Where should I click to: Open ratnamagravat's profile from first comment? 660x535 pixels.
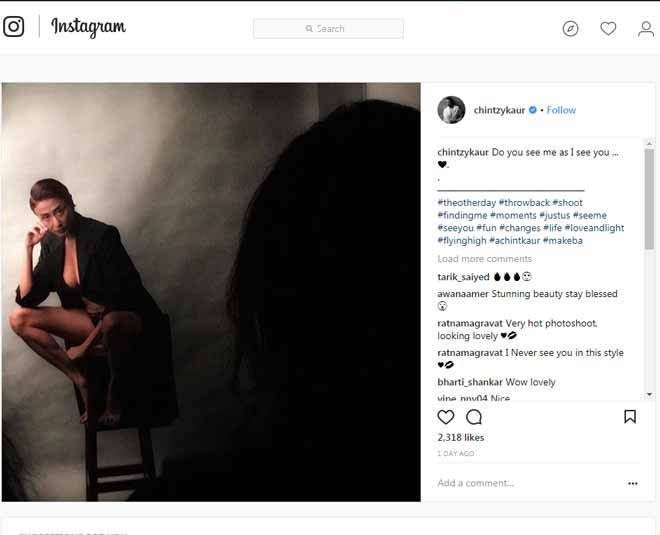click(470, 324)
